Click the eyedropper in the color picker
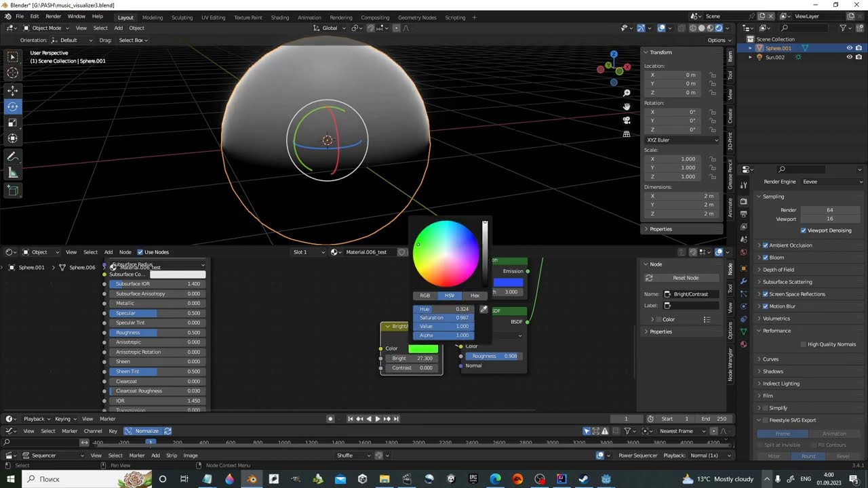Viewport: 868px width, 488px height. (x=484, y=309)
